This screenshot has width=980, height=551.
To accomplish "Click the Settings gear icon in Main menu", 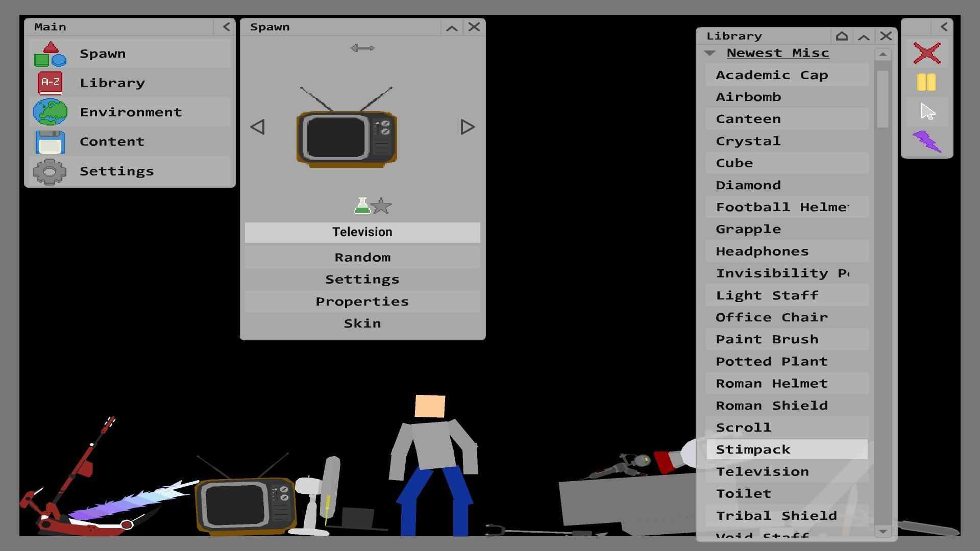I will click(51, 171).
